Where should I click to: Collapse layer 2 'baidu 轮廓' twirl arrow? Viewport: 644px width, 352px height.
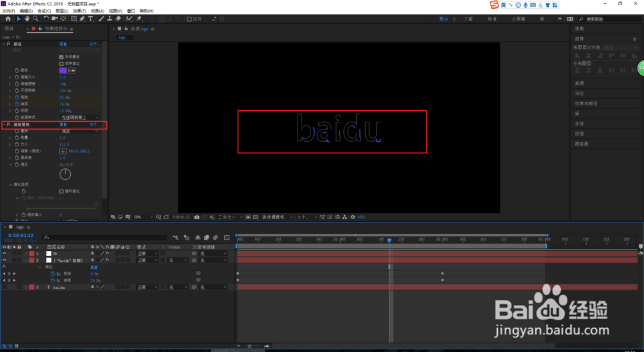[26, 260]
